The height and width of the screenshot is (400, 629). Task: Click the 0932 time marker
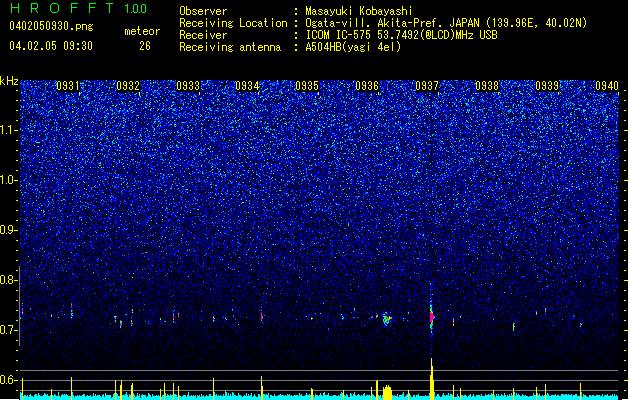[x=128, y=86]
